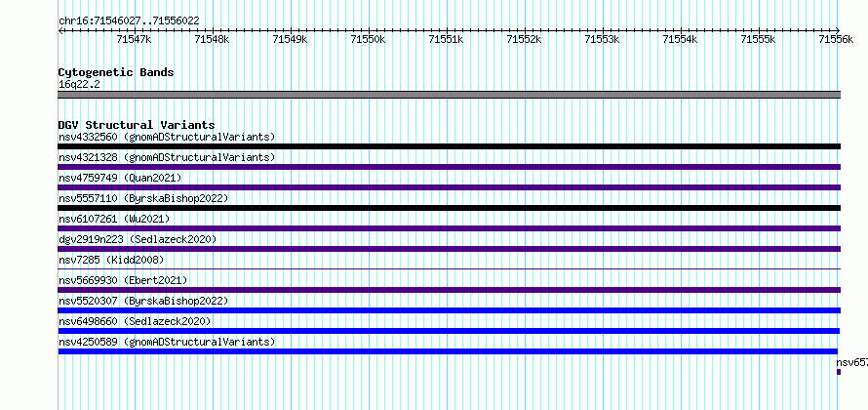
Task: Click the chr16:71546027..71556022 region label
Action: coord(129,21)
